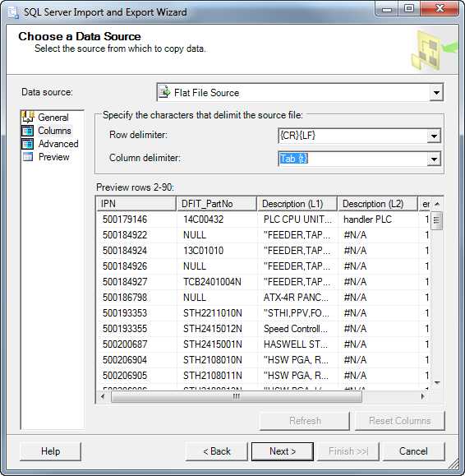Click the Refresh button
The width and height of the screenshot is (465, 476).
click(x=305, y=421)
